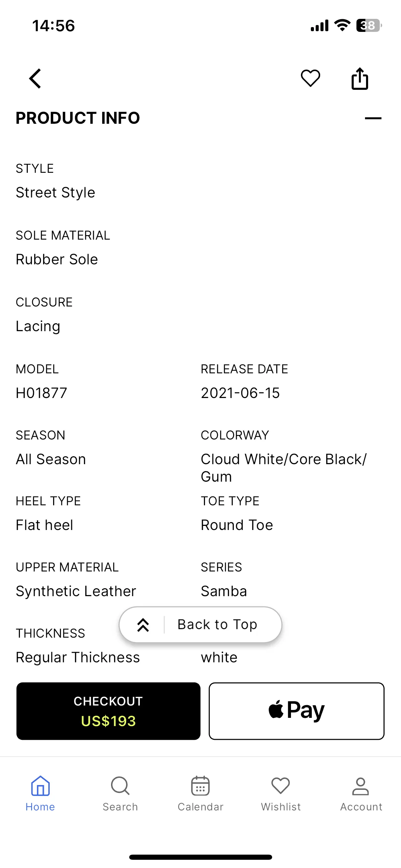Toggle the heart favorite icon
Image resolution: width=401 pixels, height=868 pixels.
point(311,78)
